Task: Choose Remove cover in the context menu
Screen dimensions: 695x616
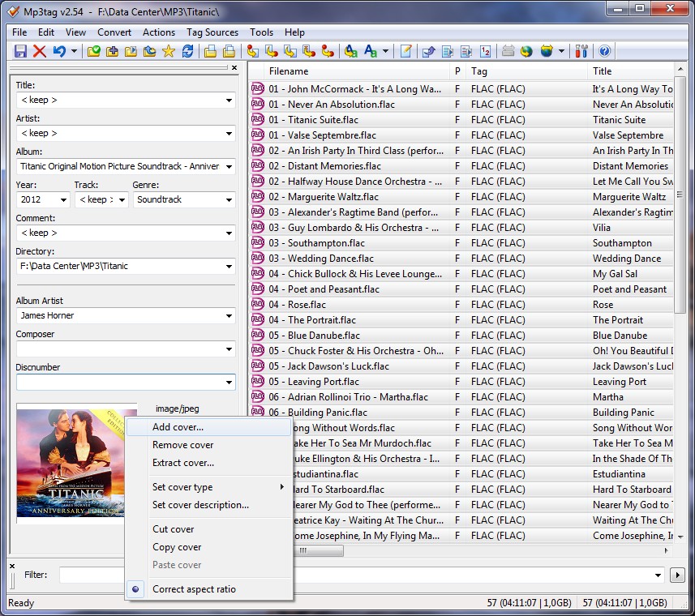Action: [208, 445]
